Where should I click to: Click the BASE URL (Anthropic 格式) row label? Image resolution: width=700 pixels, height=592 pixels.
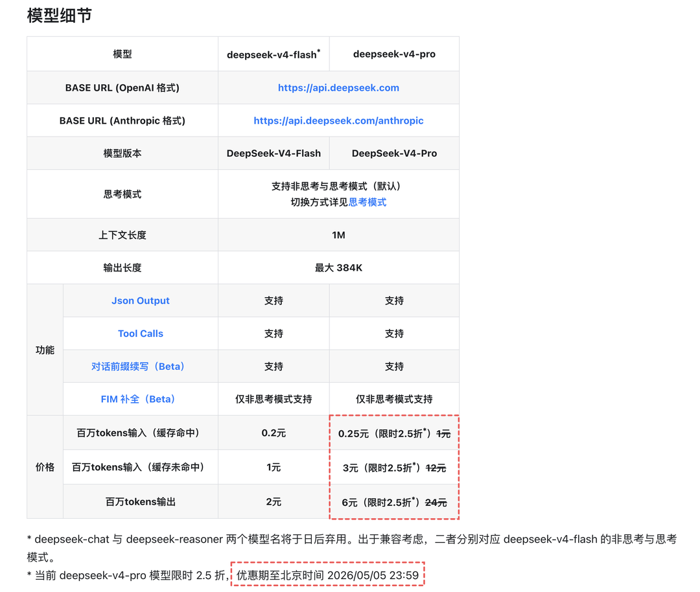[x=122, y=120]
